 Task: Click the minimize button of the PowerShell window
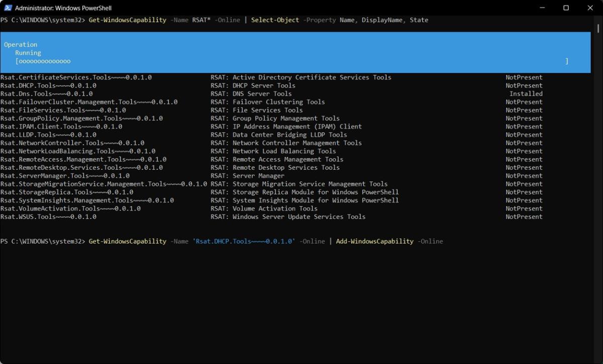pos(543,8)
